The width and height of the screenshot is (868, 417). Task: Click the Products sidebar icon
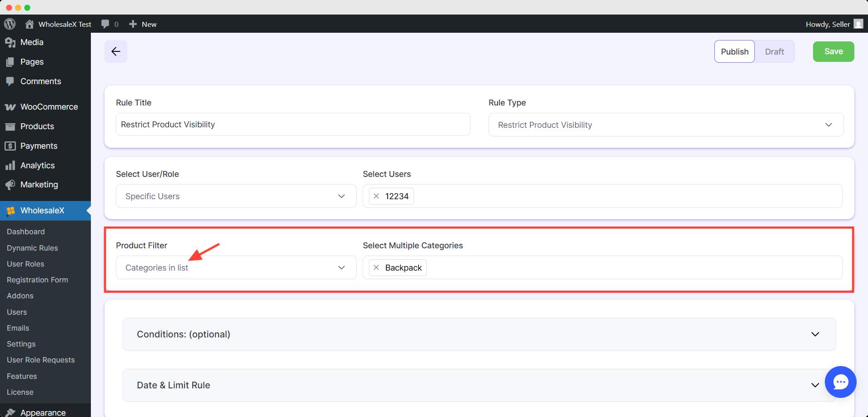[10, 126]
